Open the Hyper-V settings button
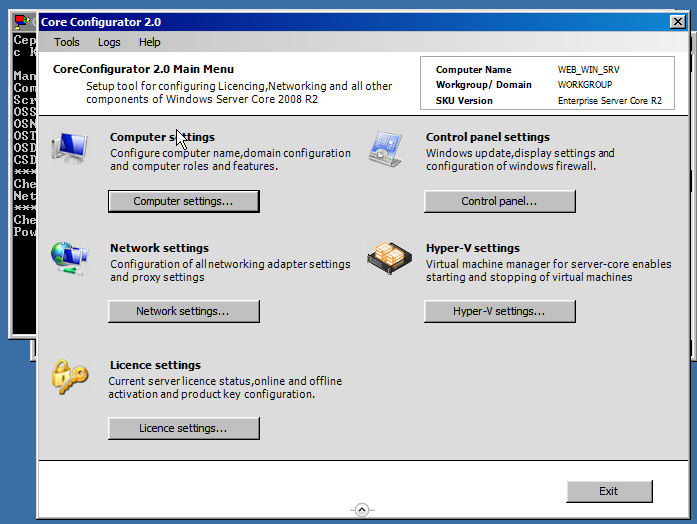Screen dimensions: 697x524 [x=500, y=311]
